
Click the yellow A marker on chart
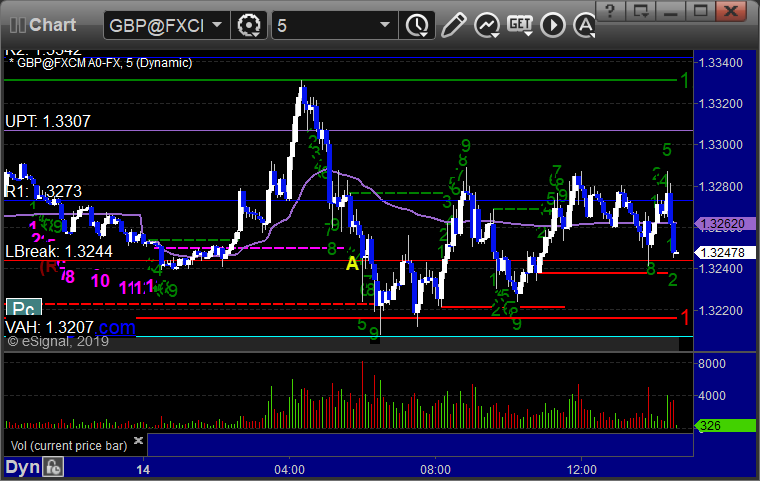[x=352, y=263]
